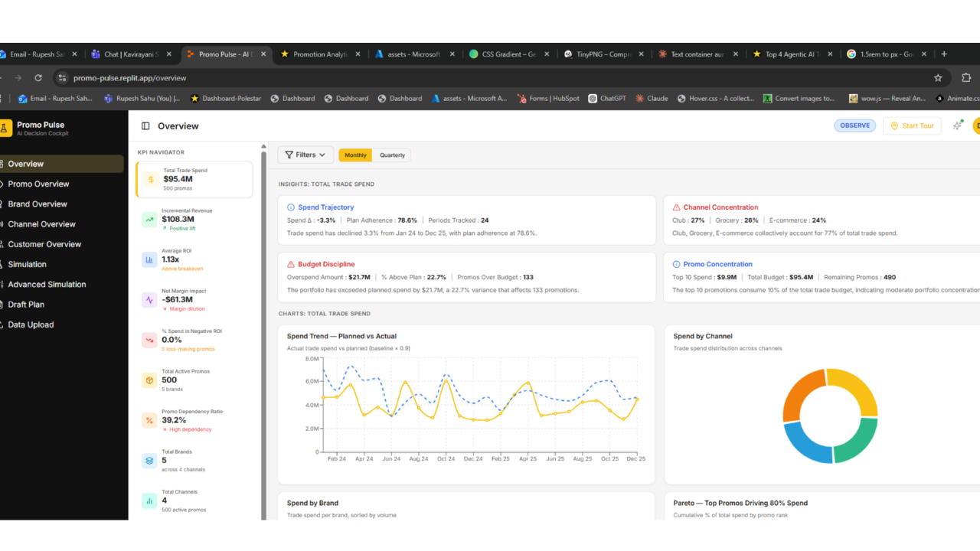This screenshot has height=551, width=980.
Task: Open Data Upload in sidebar
Action: point(31,324)
